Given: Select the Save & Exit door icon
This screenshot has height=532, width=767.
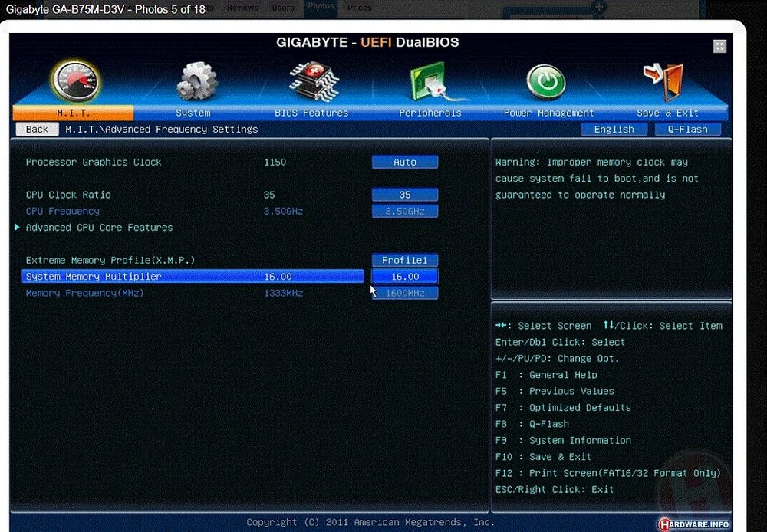Looking at the screenshot, I should tap(664, 81).
